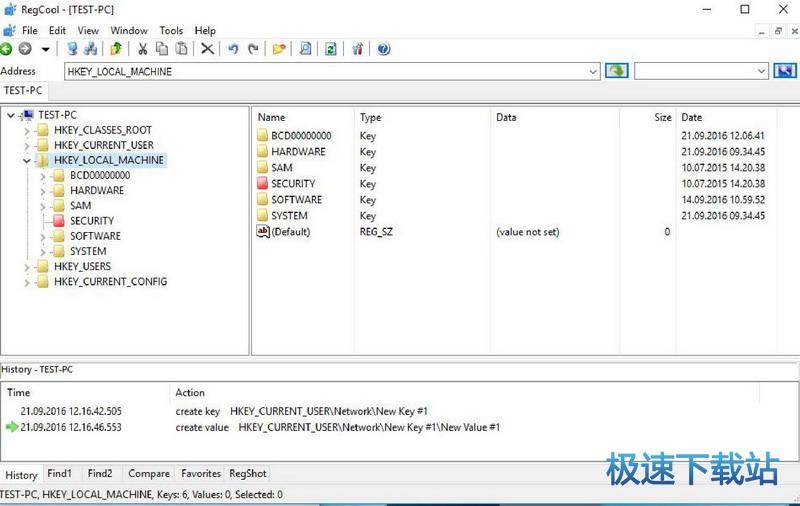The height and width of the screenshot is (506, 800).
Task: Select the SECURITY key in the list
Action: 292,184
